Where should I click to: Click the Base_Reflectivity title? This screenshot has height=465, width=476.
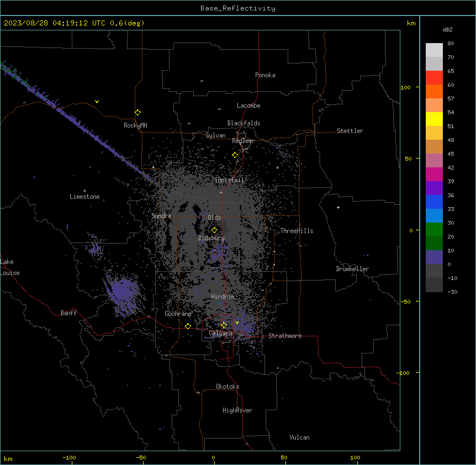[x=238, y=8]
